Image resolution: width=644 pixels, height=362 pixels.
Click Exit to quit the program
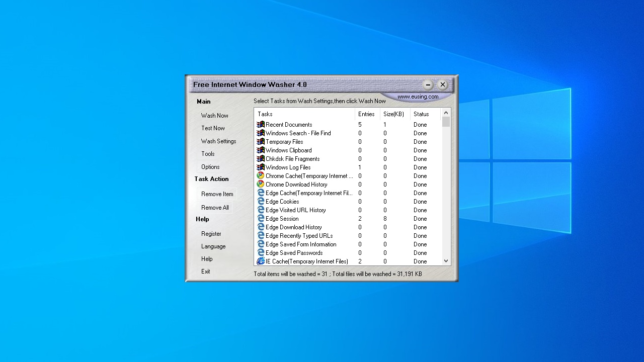[206, 271]
